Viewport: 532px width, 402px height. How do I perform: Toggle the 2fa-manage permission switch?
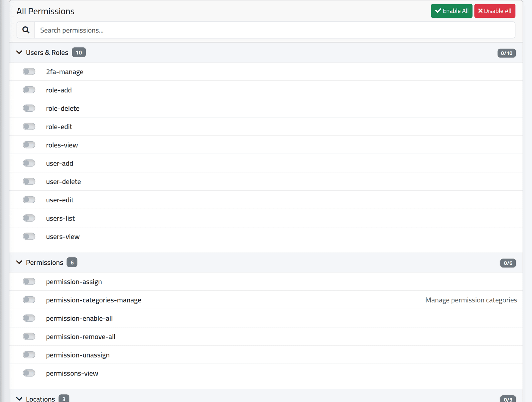click(29, 71)
